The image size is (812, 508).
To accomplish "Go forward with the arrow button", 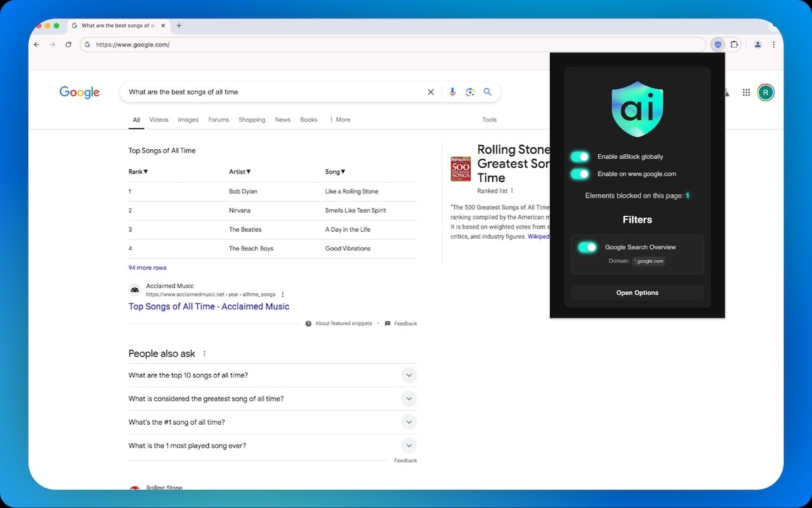I will pos(53,44).
